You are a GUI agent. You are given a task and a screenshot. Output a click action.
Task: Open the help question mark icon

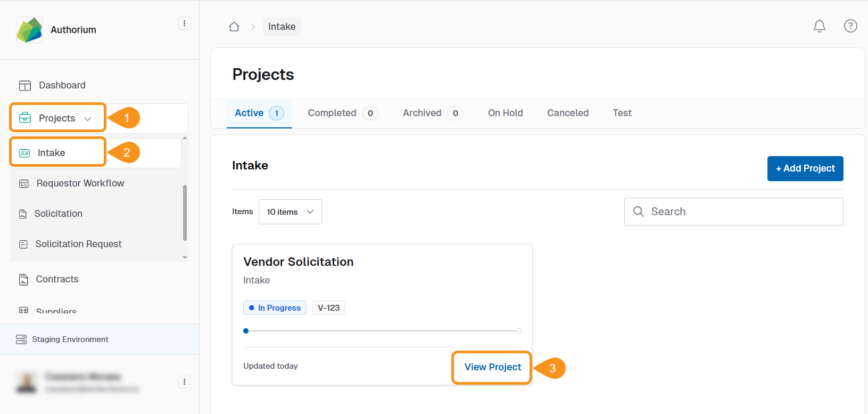[850, 26]
